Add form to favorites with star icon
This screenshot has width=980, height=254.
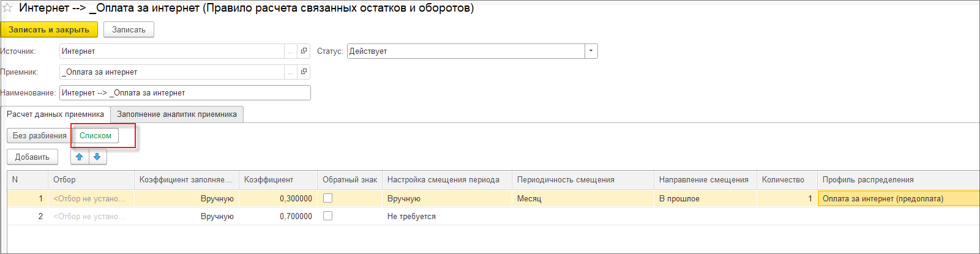point(7,9)
